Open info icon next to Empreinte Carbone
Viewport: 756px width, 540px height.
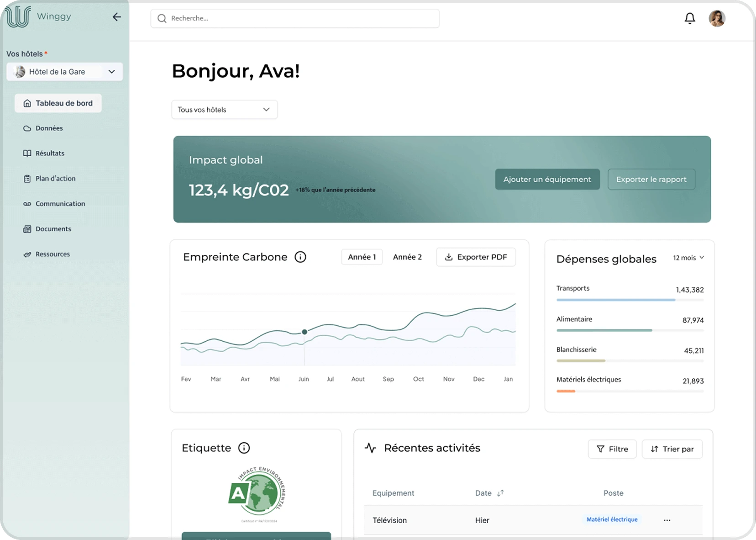[300, 257]
